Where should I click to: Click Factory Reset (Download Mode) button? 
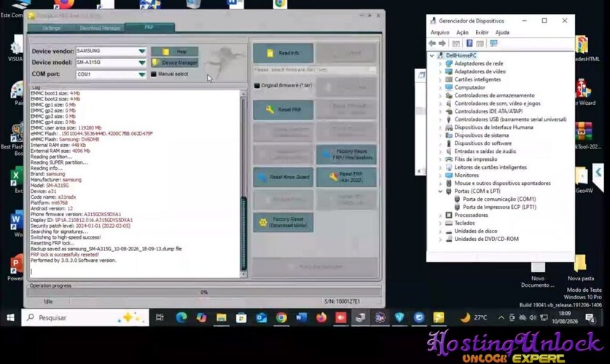pos(284,222)
